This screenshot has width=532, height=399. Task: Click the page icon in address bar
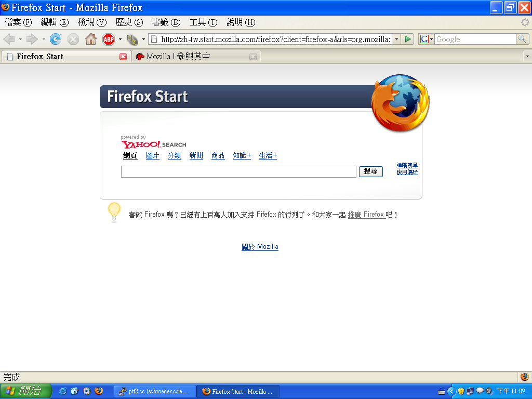click(x=154, y=39)
